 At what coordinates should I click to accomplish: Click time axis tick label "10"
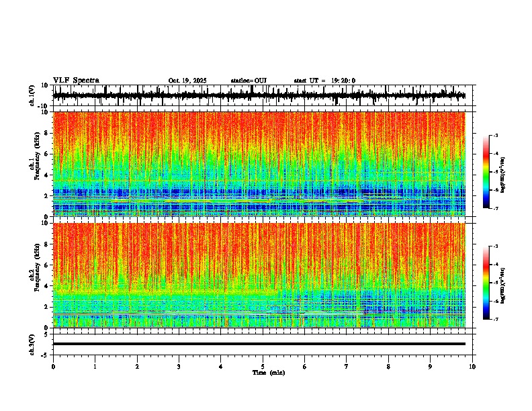click(472, 367)
